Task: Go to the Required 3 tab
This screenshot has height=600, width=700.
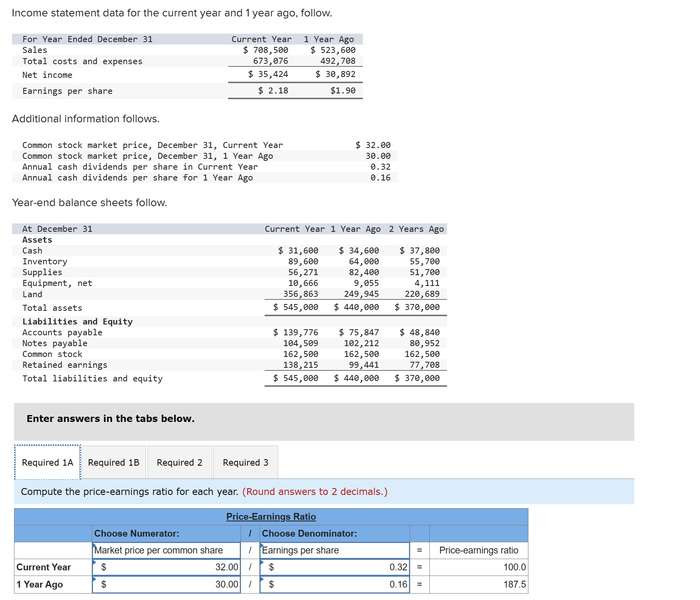Action: (246, 462)
